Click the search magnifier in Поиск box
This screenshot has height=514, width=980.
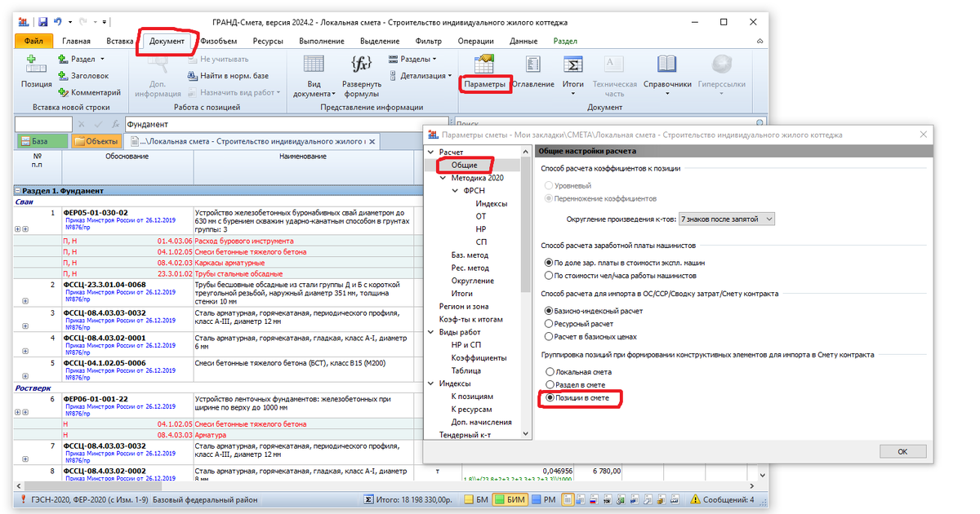click(x=759, y=124)
